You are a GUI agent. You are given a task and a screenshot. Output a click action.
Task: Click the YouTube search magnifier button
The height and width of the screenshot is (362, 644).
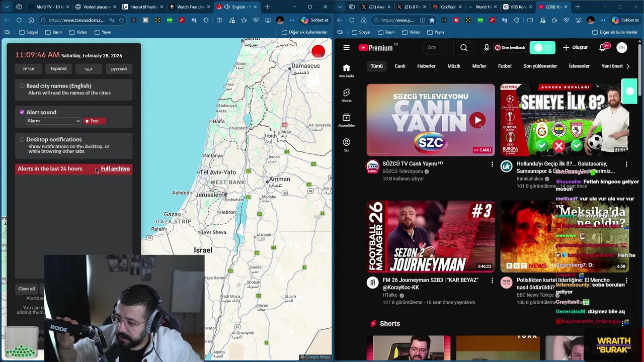point(464,48)
